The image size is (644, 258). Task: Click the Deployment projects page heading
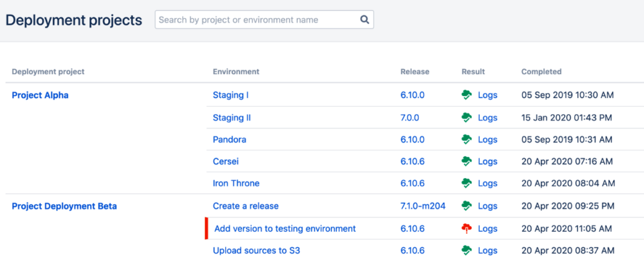pos(74,19)
